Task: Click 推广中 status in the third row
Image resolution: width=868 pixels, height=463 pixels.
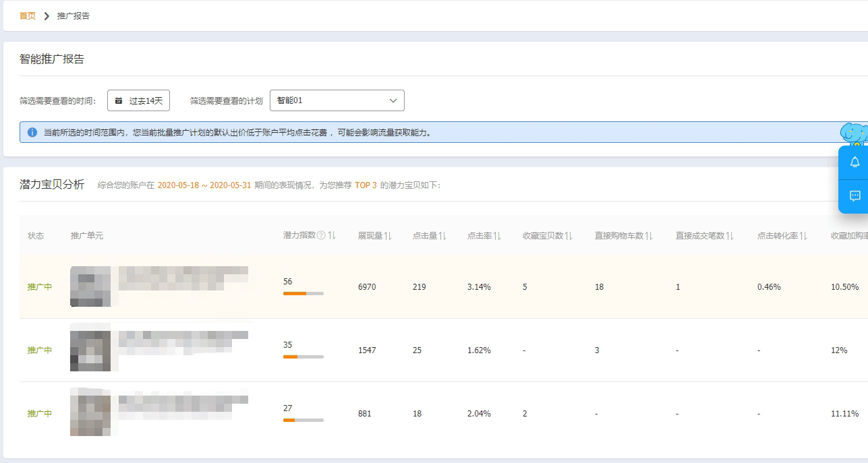Action: (x=40, y=413)
